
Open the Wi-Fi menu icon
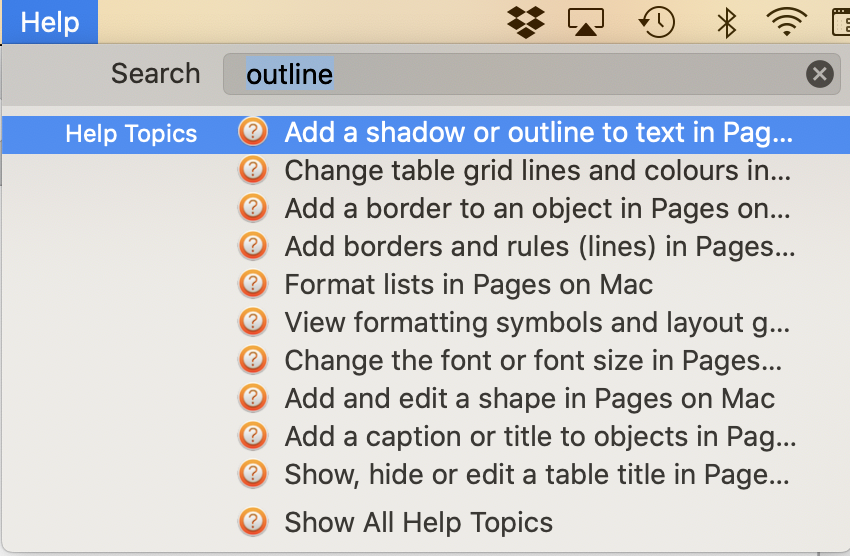(x=787, y=21)
